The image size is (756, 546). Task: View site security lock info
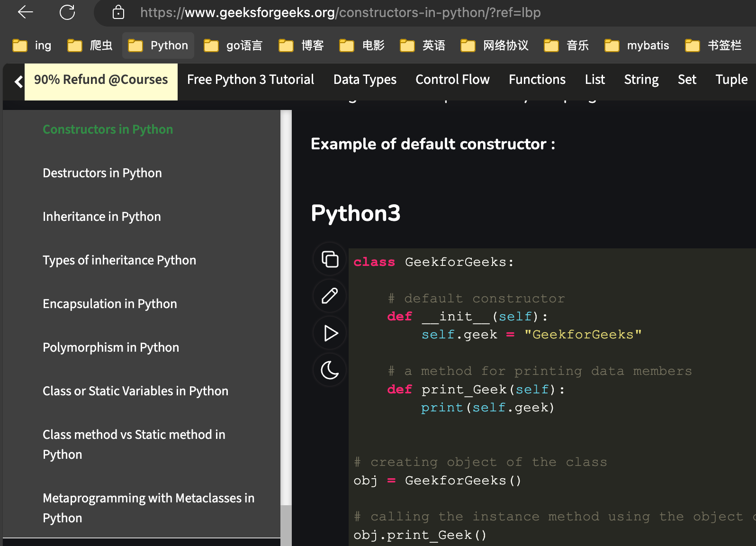pyautogui.click(x=118, y=12)
